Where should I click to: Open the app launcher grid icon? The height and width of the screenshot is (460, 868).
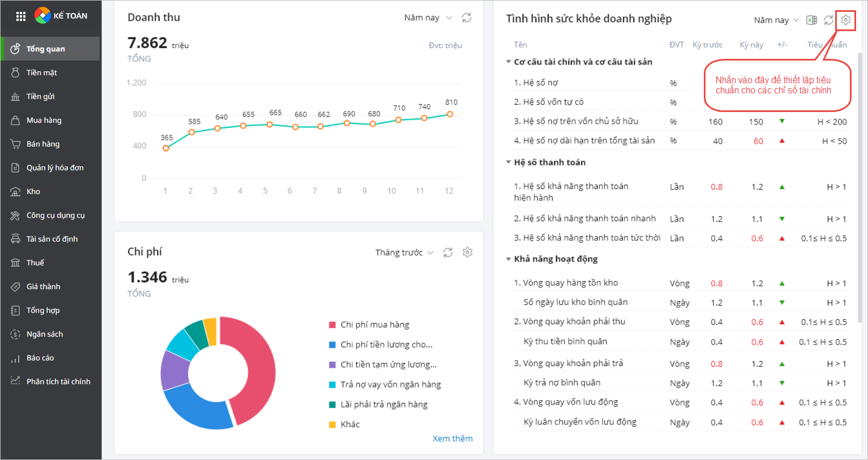(21, 16)
